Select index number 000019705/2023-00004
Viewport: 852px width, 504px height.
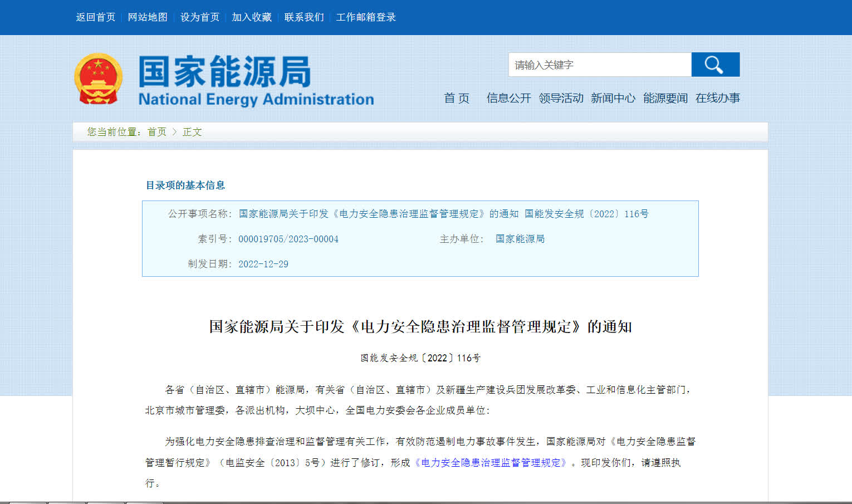point(288,239)
